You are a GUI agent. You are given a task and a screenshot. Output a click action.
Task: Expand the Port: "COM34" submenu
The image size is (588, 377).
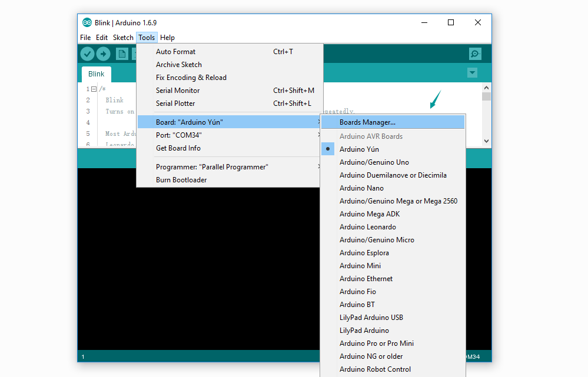point(230,135)
